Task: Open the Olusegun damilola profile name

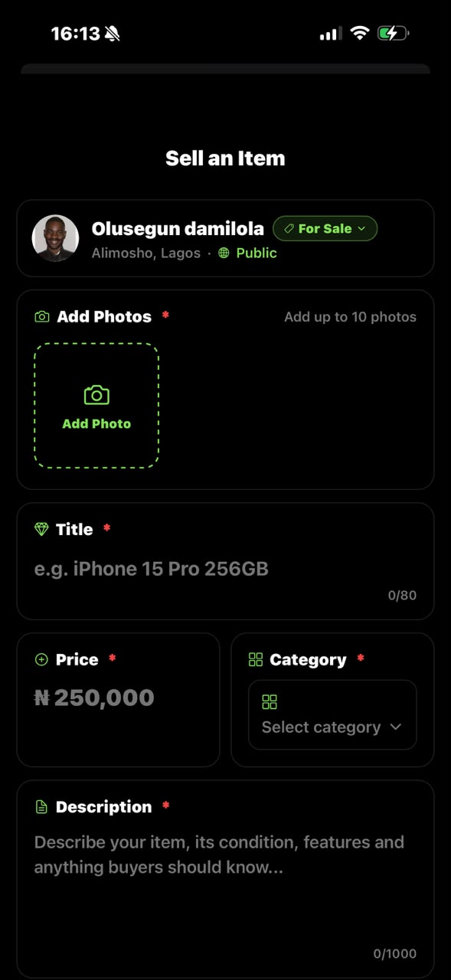Action: (178, 228)
